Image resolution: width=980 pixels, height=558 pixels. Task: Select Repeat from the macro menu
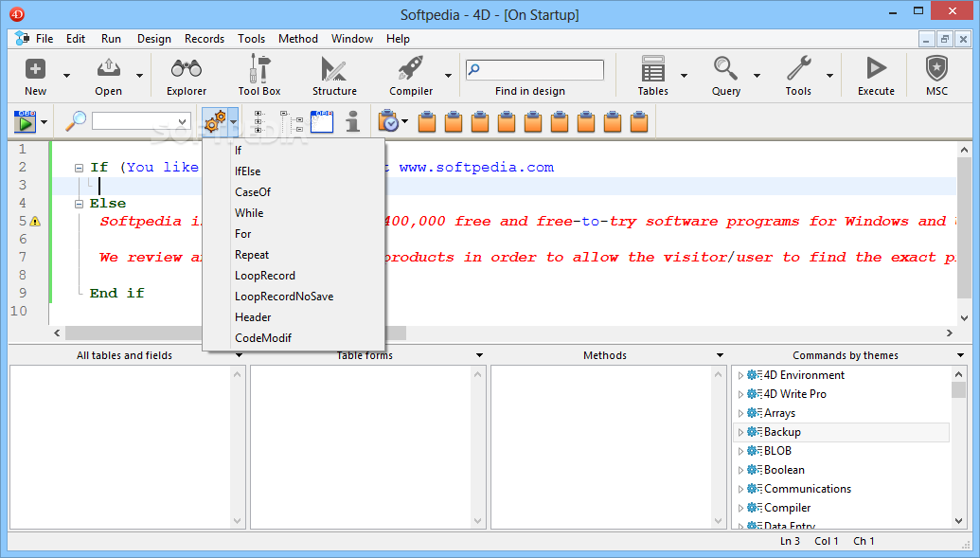[294, 255]
